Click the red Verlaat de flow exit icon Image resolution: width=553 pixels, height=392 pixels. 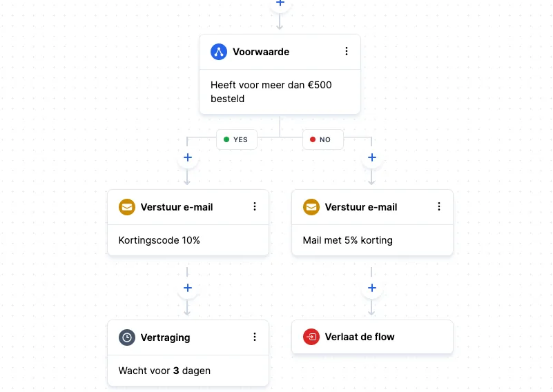[x=311, y=337]
